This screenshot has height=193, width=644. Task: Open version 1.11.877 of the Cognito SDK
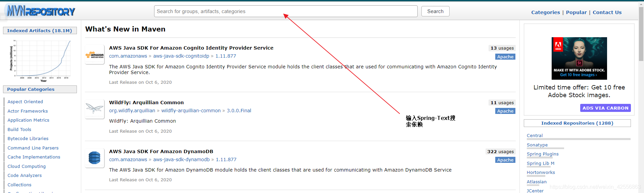[226, 56]
